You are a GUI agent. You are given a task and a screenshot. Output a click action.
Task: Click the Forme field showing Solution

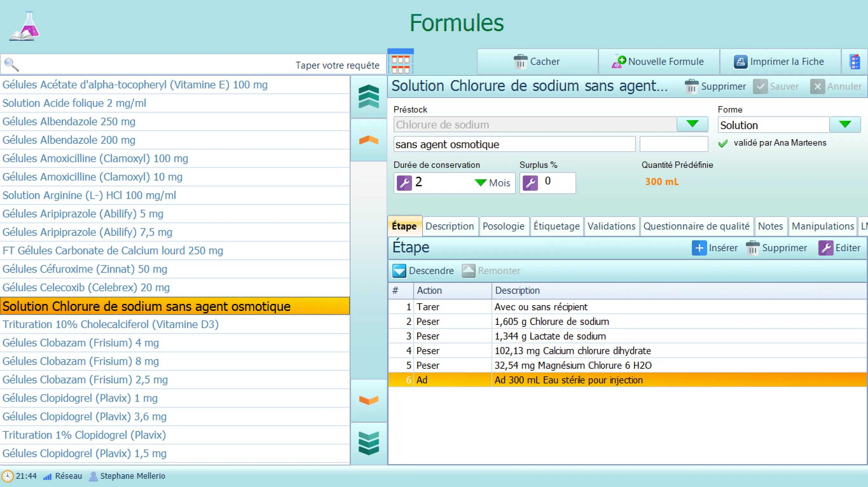click(x=774, y=125)
